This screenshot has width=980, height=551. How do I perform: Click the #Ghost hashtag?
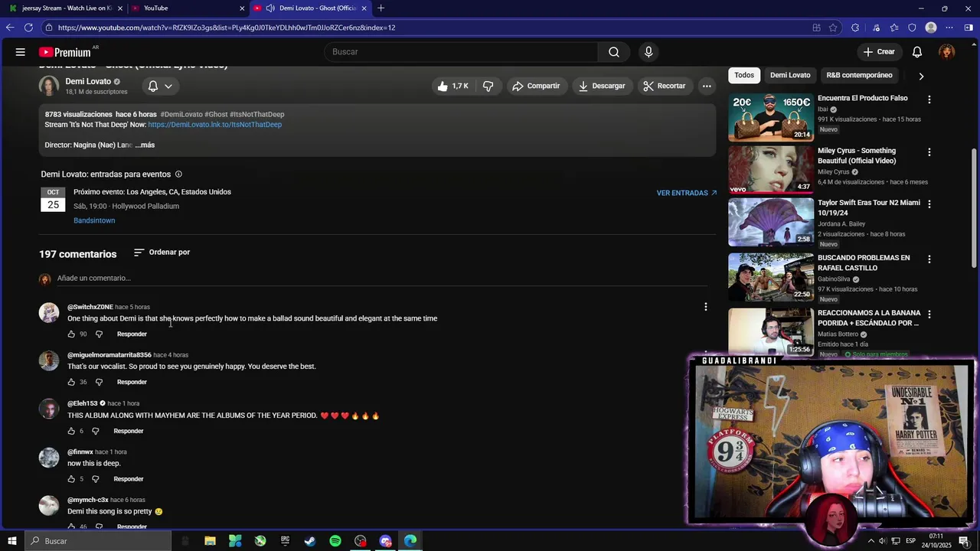pyautogui.click(x=216, y=115)
